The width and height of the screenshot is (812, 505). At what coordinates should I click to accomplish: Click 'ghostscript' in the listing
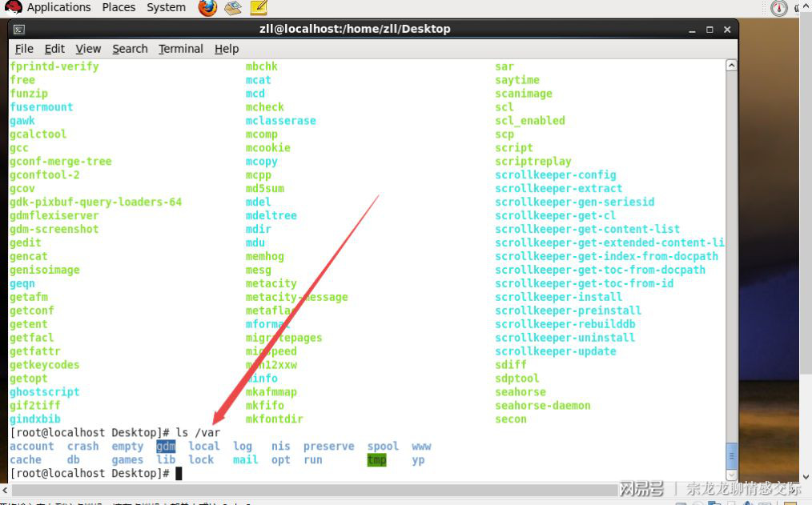click(45, 392)
